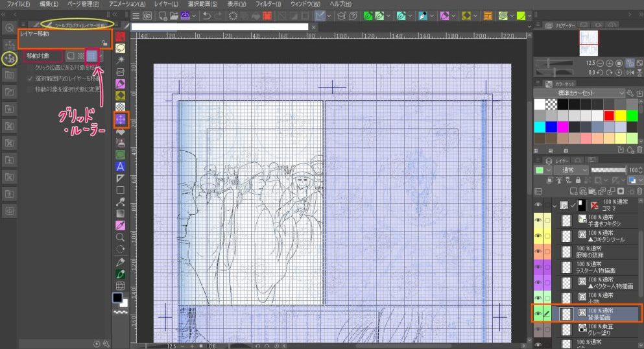644x349 pixels.
Task: Hide the 背景描画 layer
Action: [538, 313]
